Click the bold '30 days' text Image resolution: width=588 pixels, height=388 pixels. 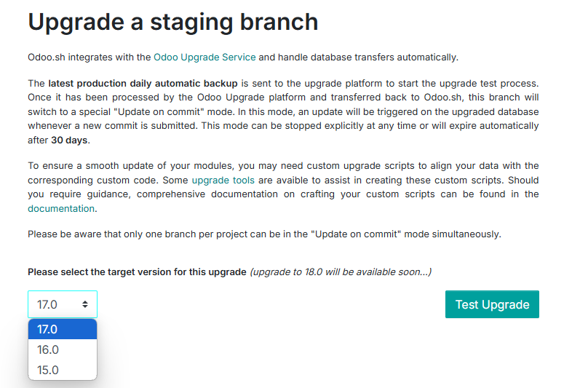click(69, 140)
